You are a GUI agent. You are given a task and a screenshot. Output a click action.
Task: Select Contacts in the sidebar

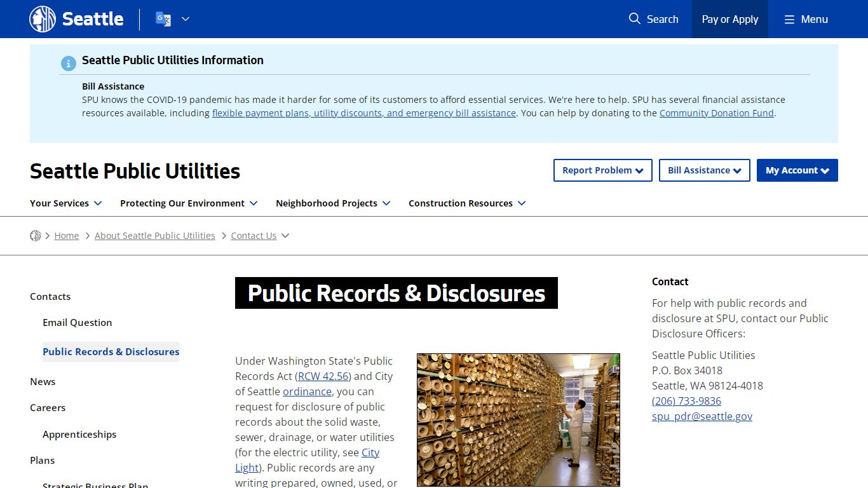(50, 297)
